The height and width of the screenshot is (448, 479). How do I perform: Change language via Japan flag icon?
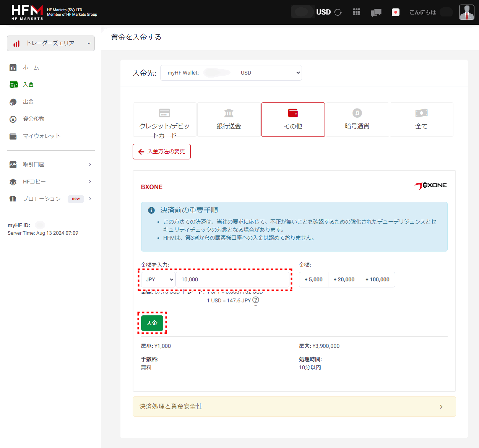(396, 12)
